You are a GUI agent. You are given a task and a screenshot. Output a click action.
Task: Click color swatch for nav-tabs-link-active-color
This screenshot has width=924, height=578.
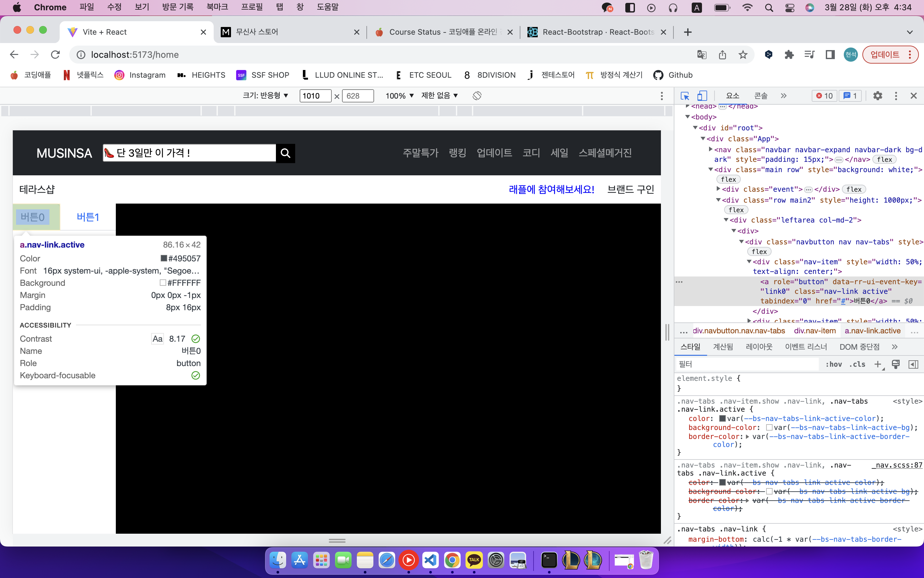click(723, 419)
